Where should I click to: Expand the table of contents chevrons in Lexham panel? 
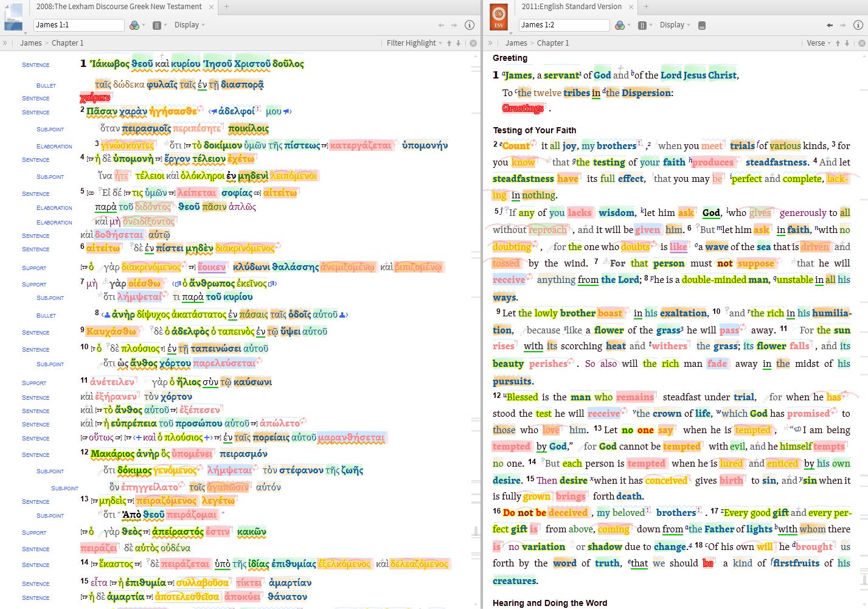(5, 43)
